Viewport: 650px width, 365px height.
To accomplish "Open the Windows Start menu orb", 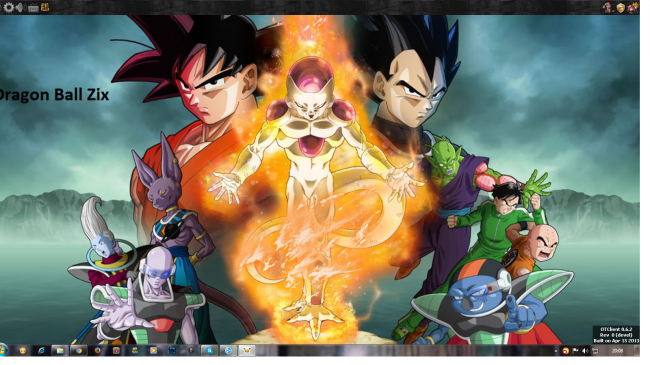I will (x=2, y=350).
